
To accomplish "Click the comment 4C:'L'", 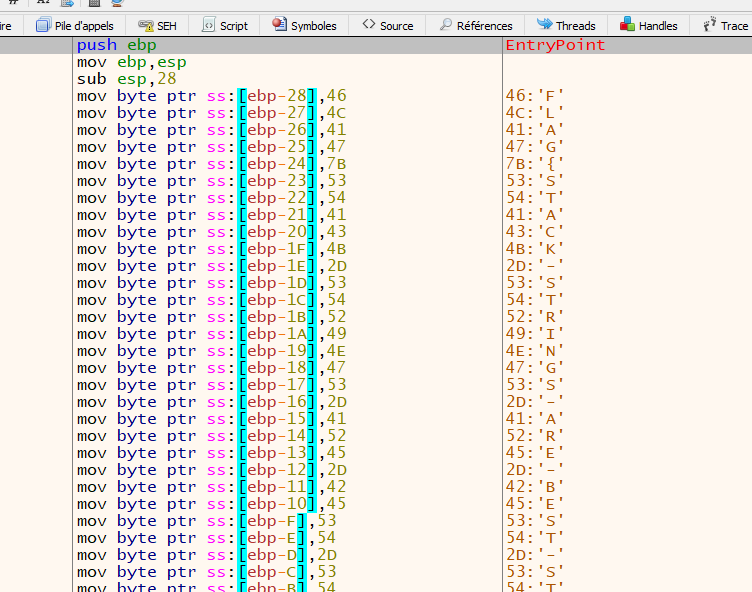I will [534, 113].
